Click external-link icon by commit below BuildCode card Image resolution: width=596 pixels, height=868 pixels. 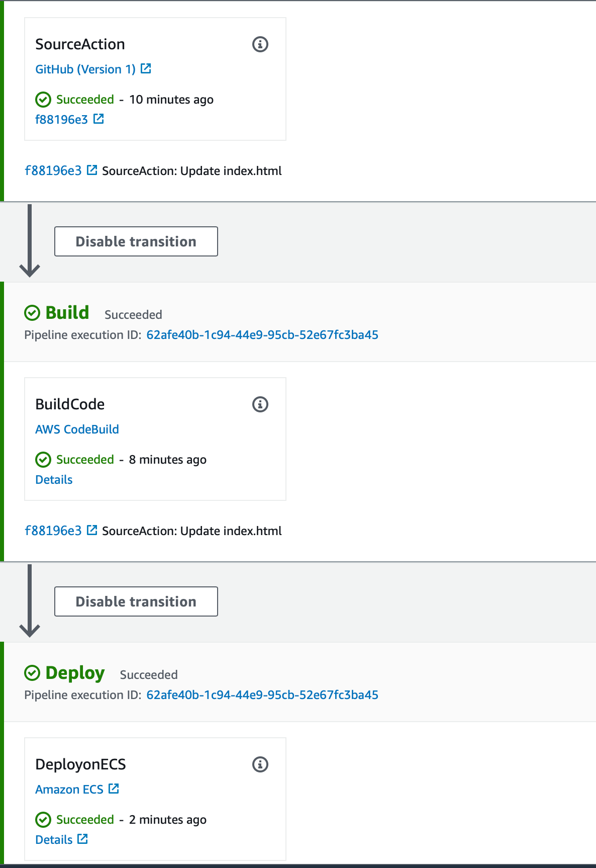92,530
